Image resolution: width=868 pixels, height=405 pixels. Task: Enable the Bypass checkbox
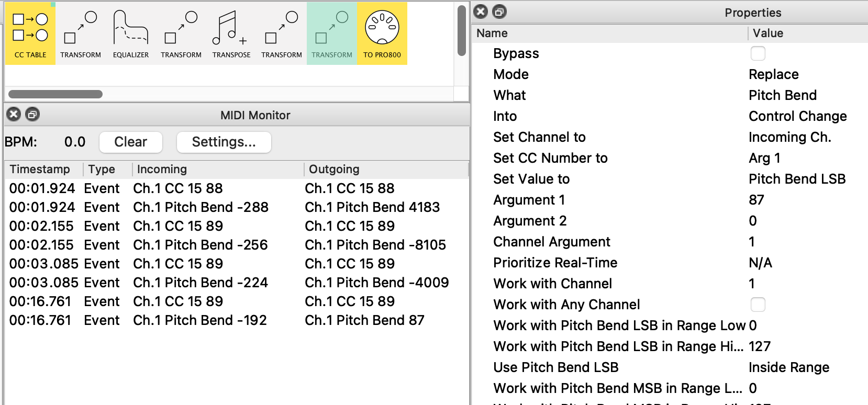pyautogui.click(x=758, y=53)
